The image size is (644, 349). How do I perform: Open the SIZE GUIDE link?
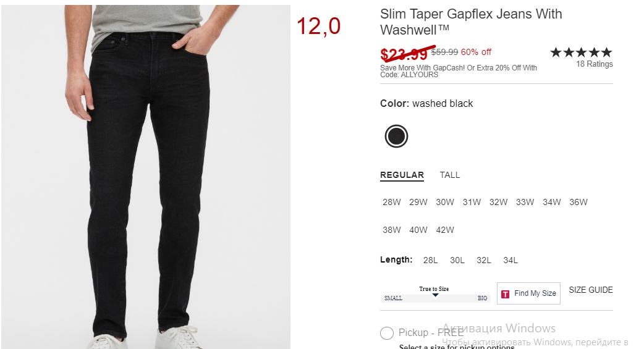[x=591, y=290]
